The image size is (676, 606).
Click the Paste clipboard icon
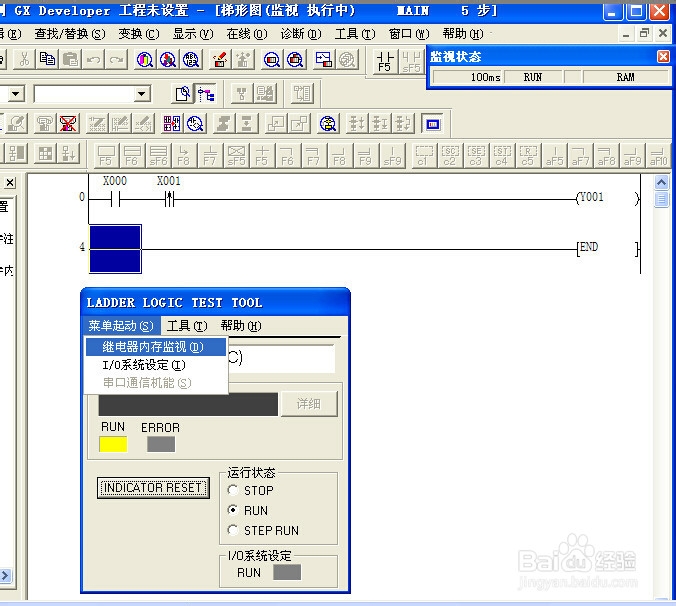(x=70, y=59)
